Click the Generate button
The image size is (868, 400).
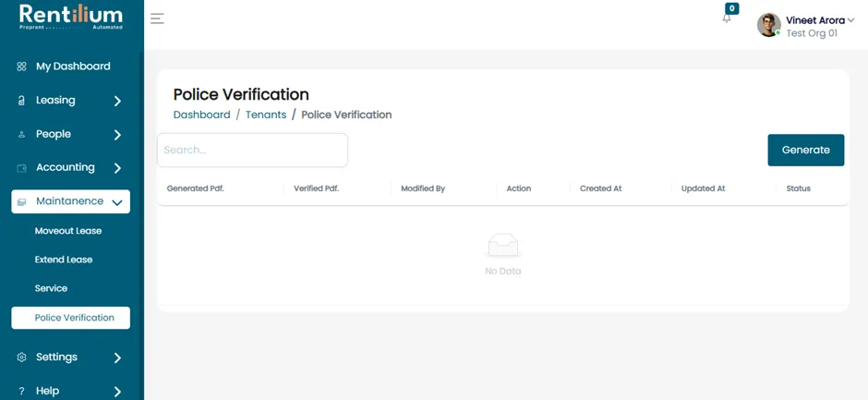(805, 151)
